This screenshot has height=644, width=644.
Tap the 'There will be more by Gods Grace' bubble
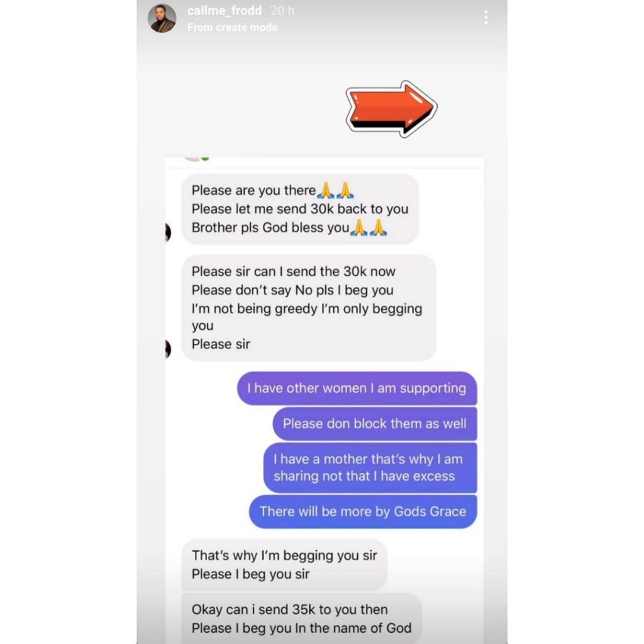coord(363,511)
